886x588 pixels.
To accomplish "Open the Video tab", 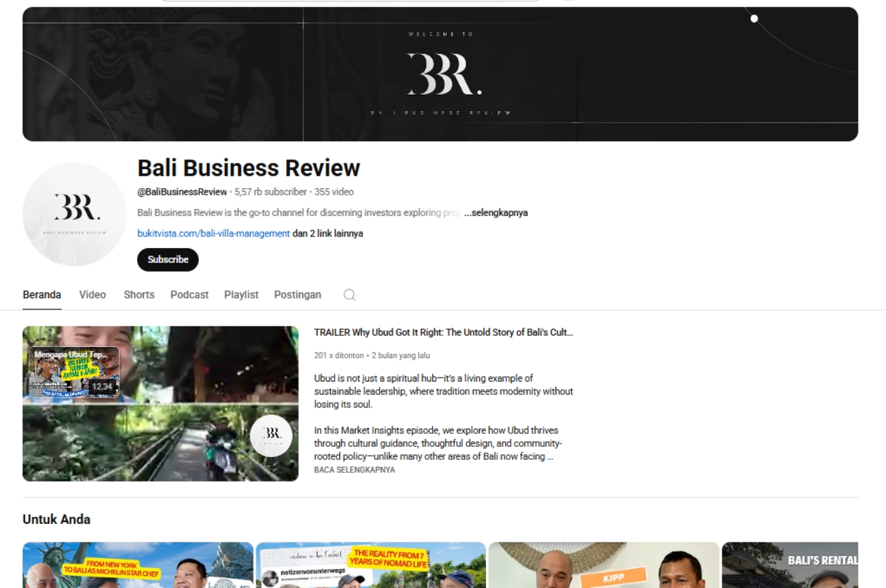I will click(x=93, y=294).
